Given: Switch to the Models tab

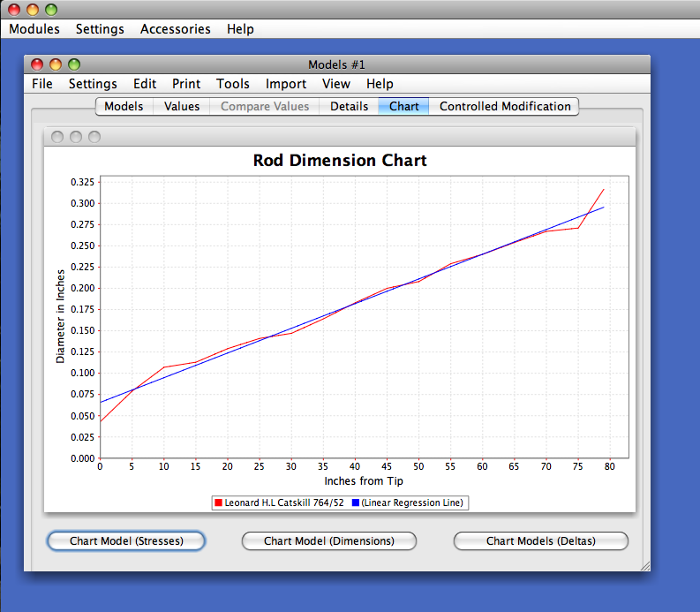Looking at the screenshot, I should tap(124, 106).
